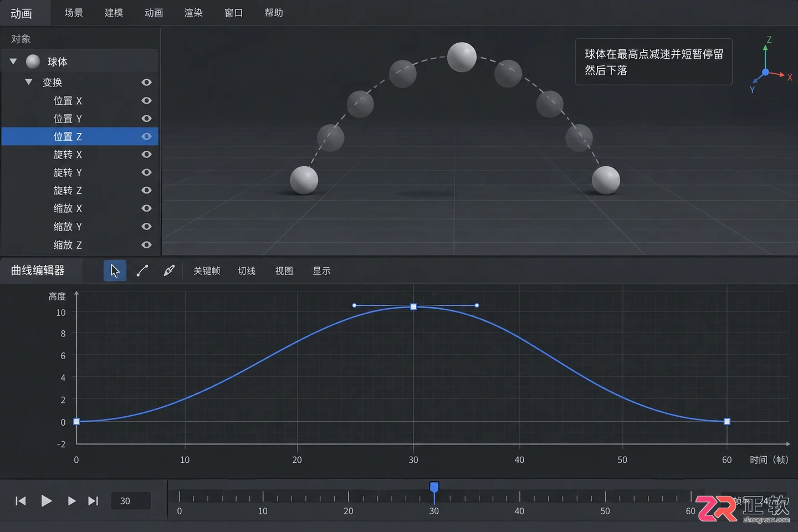Select the keyframe at frame 0
This screenshot has height=532, width=798.
tap(76, 422)
